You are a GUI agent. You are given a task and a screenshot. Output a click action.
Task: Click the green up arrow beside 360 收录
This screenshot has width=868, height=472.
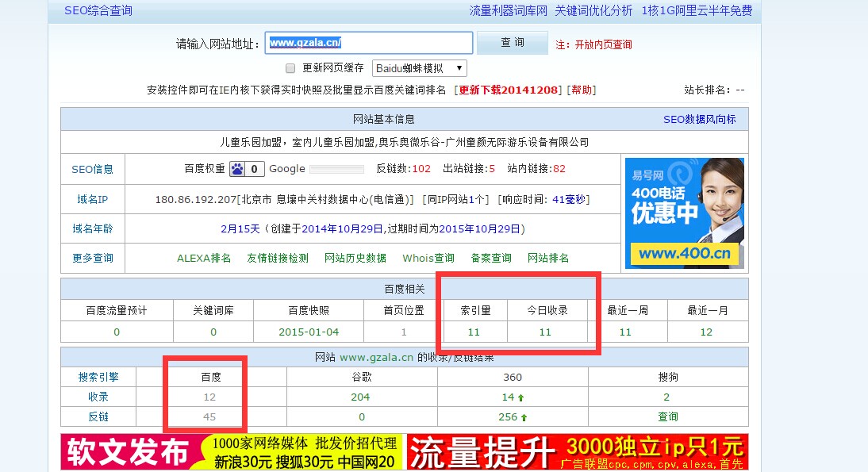(x=524, y=397)
